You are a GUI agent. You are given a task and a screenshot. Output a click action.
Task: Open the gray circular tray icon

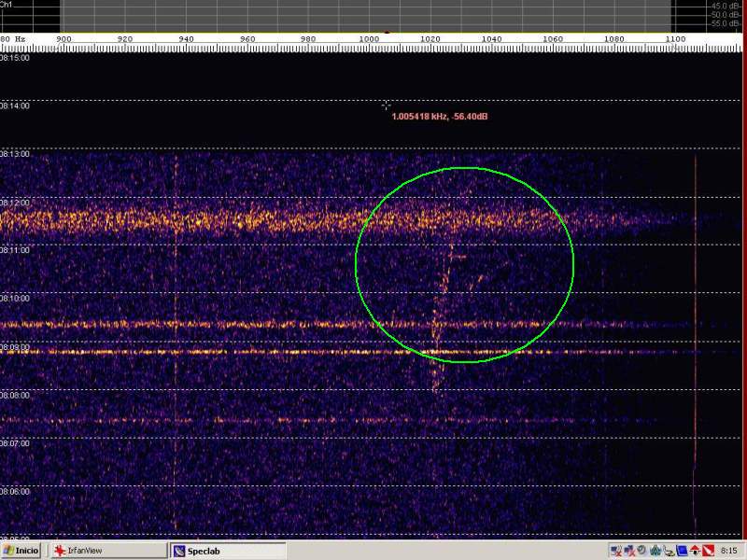coord(642,551)
